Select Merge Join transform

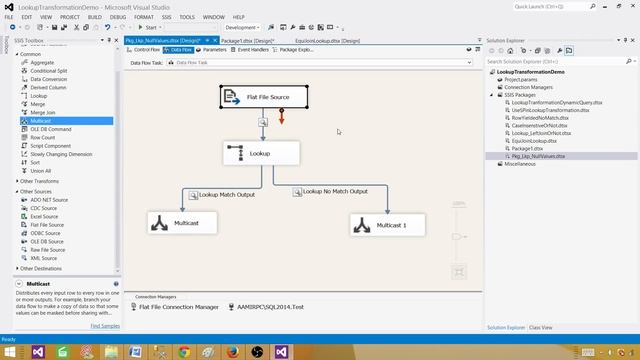click(42, 112)
